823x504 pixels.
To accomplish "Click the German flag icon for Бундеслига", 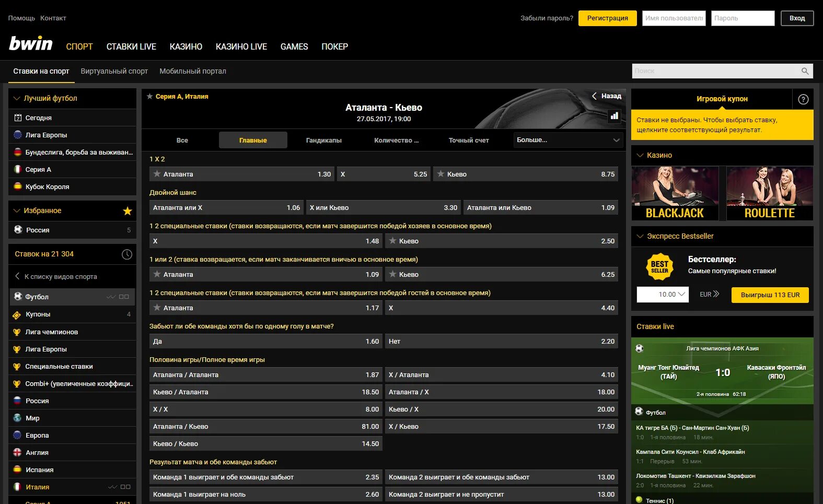I will tap(18, 152).
